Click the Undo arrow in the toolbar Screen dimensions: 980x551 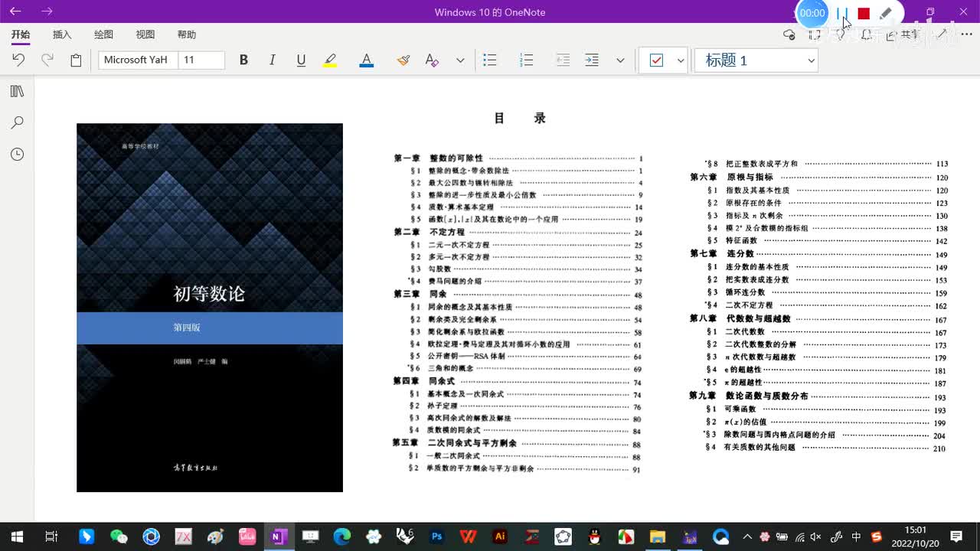coord(18,60)
